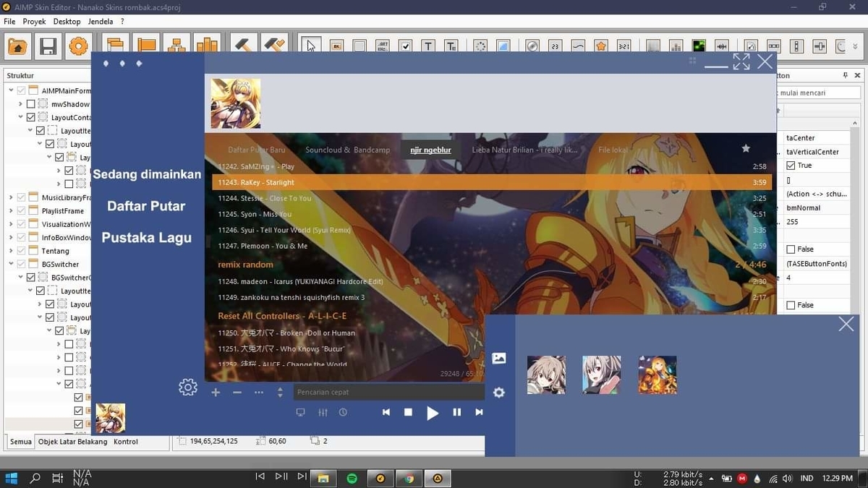Expand the PlaylistFrame tree node
This screenshot has height=488, width=868.
click(11, 211)
